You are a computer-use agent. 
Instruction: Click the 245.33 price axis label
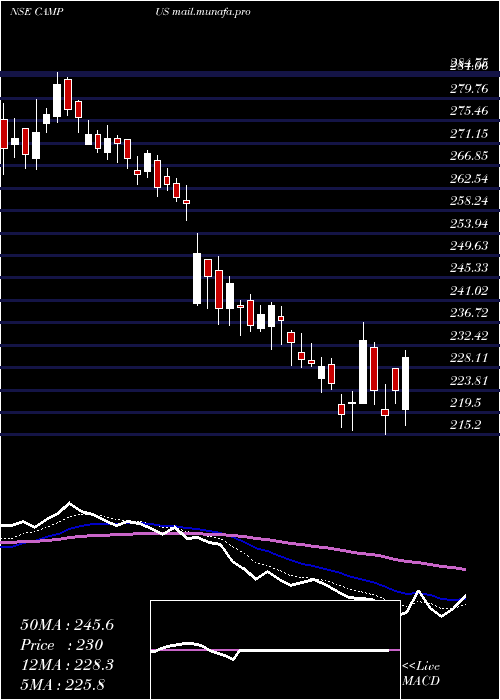pos(469,268)
